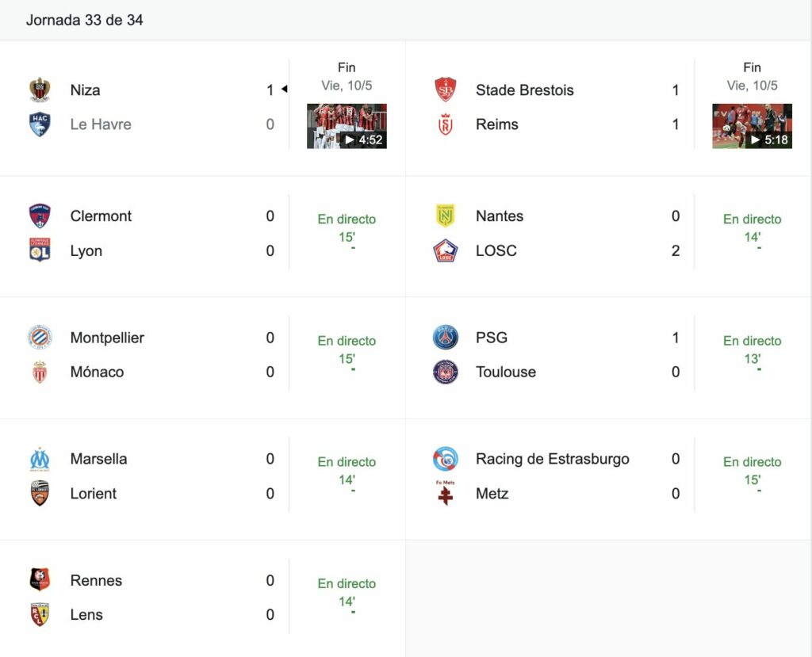The height and width of the screenshot is (657, 812).
Task: Click the Niza club crest
Action: [40, 90]
